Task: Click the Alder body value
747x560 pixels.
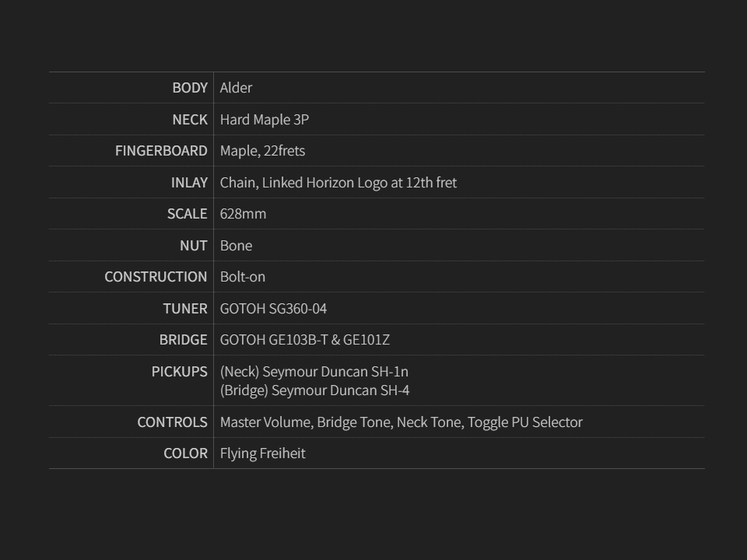Action: pos(236,88)
